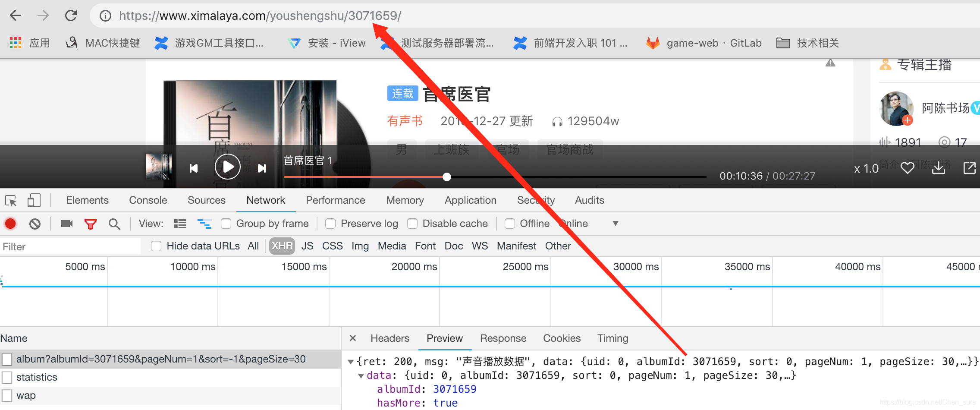Skip to the previous track in player
This screenshot has width=980, height=410.
194,168
